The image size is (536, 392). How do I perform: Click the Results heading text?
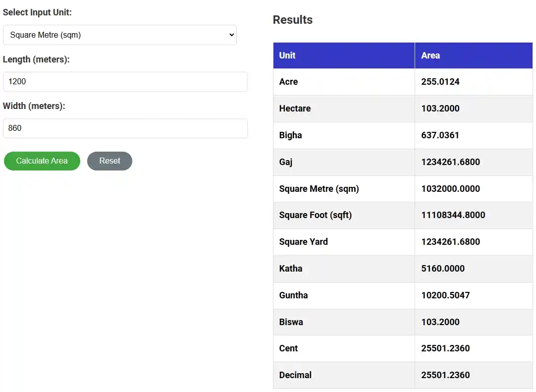point(292,20)
